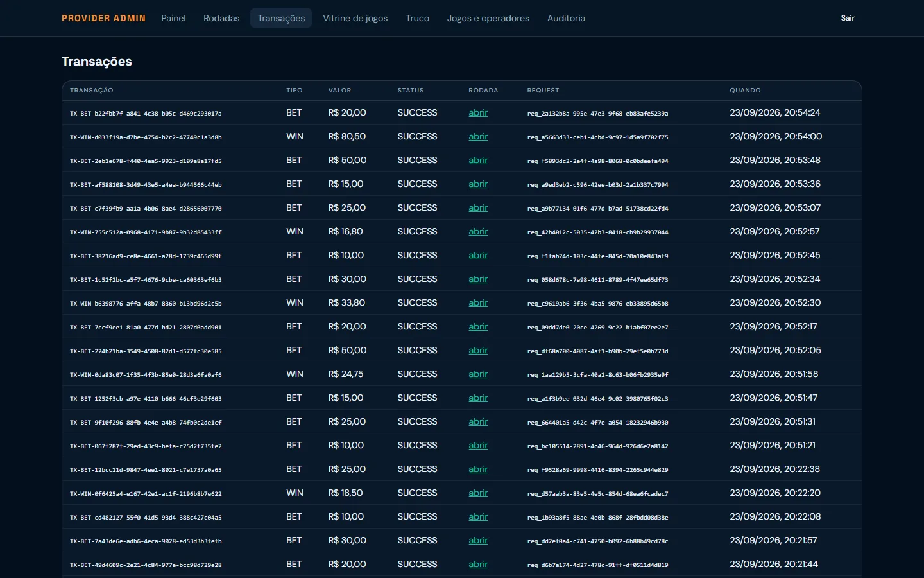Open the round for the 20:22:38 transaction

point(478,469)
